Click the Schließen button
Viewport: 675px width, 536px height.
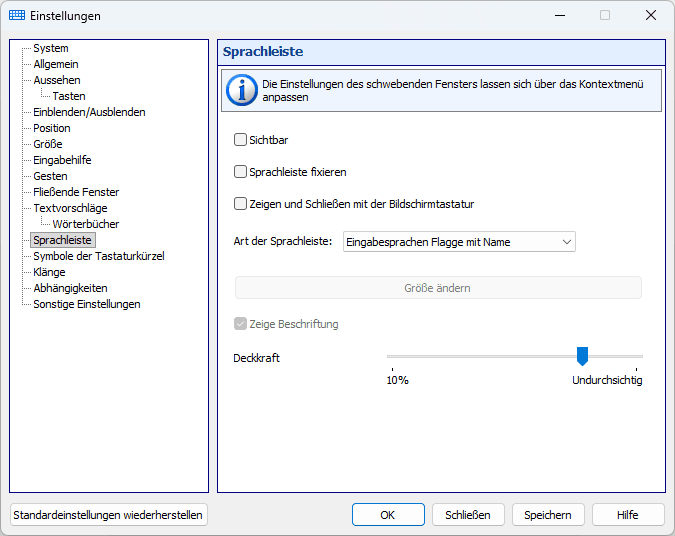(468, 515)
